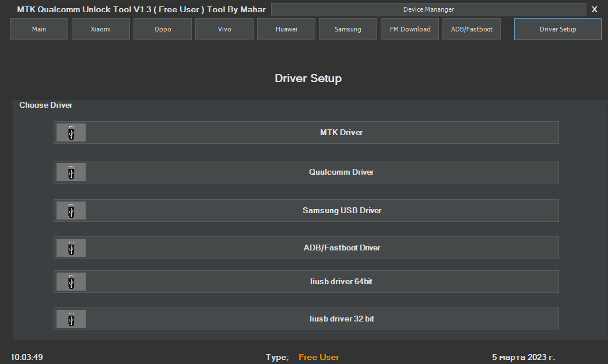Click the USB icon beside ADB/Fastboot Driver
Viewport: 608px width, 364px height.
(71, 248)
